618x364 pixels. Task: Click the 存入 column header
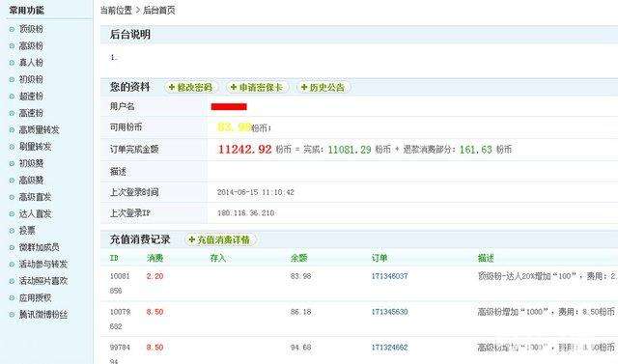(x=218, y=258)
